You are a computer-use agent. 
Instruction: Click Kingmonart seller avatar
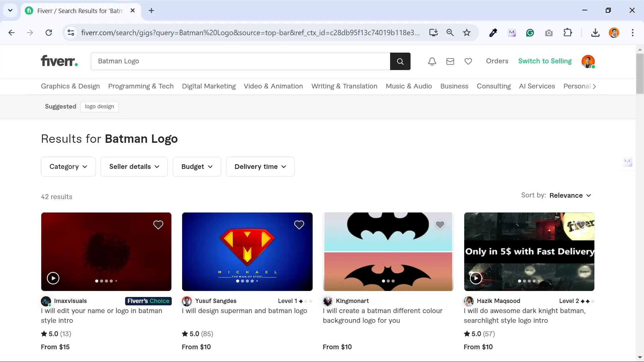coord(328,301)
